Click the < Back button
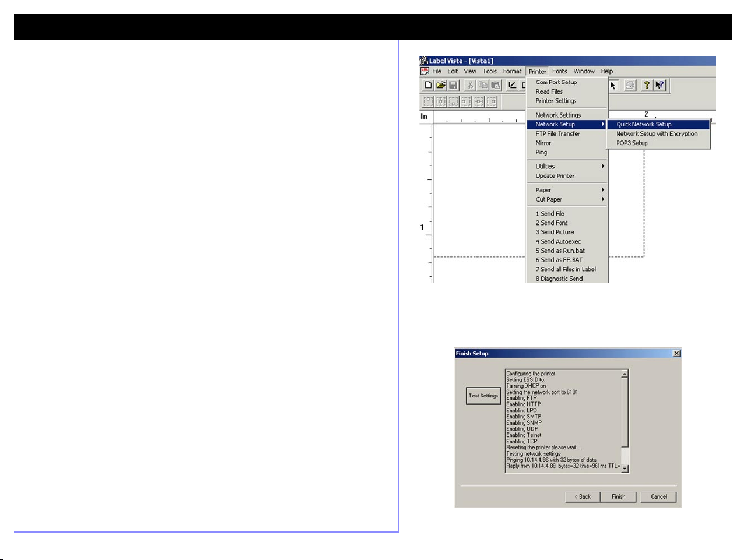747x560 pixels. pos(583,496)
